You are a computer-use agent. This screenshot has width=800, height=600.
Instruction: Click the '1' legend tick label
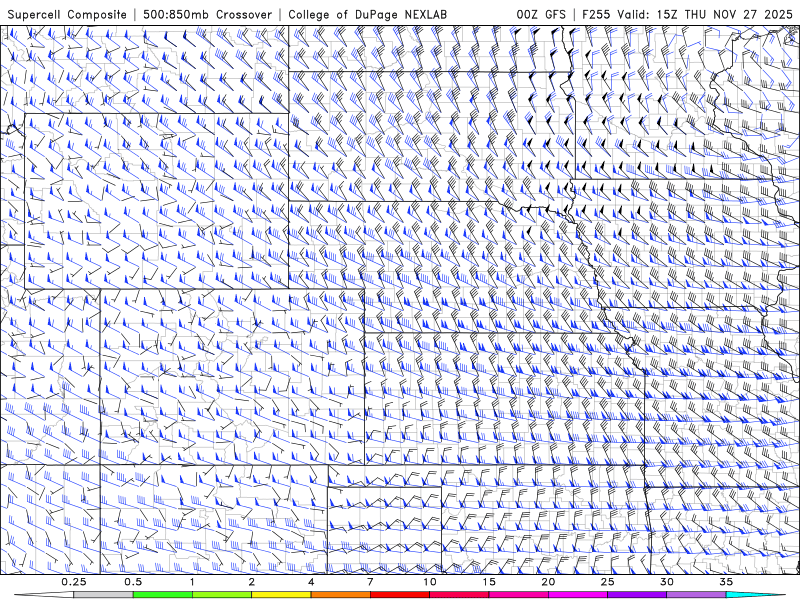192,582
